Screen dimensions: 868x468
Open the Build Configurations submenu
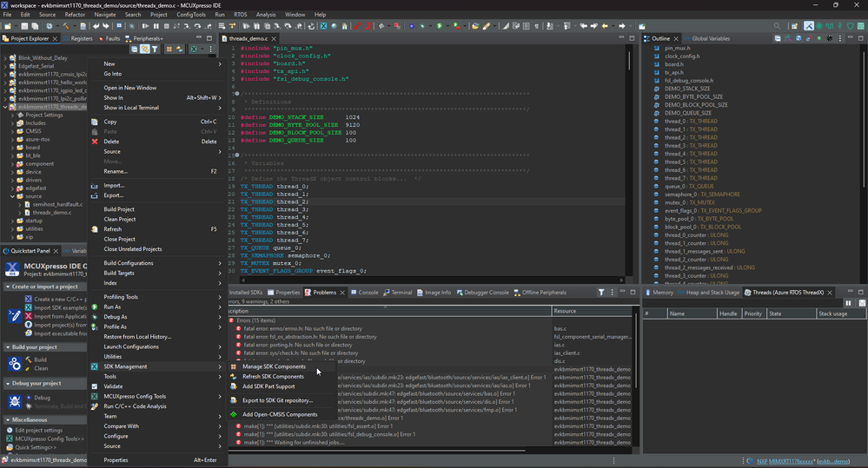coord(129,263)
